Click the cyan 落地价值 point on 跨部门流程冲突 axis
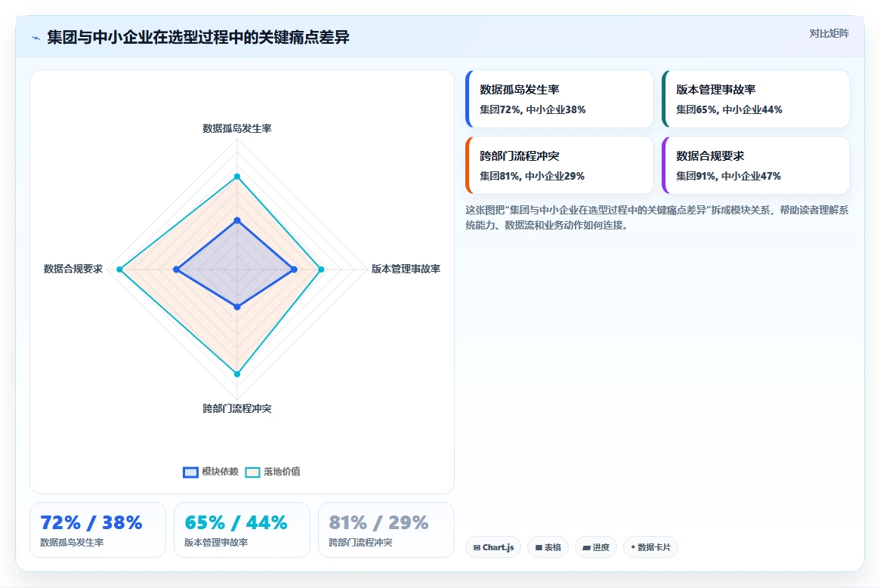880x588 pixels. pyautogui.click(x=237, y=374)
